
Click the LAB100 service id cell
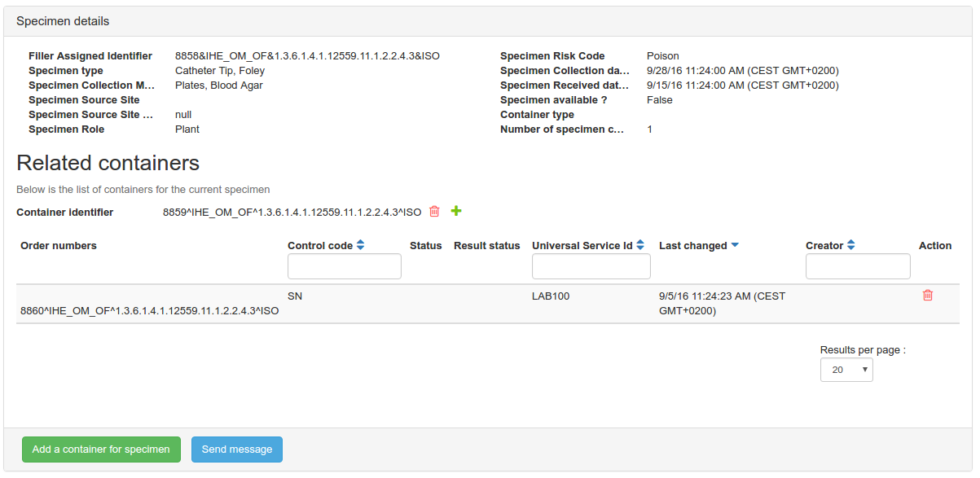point(550,296)
